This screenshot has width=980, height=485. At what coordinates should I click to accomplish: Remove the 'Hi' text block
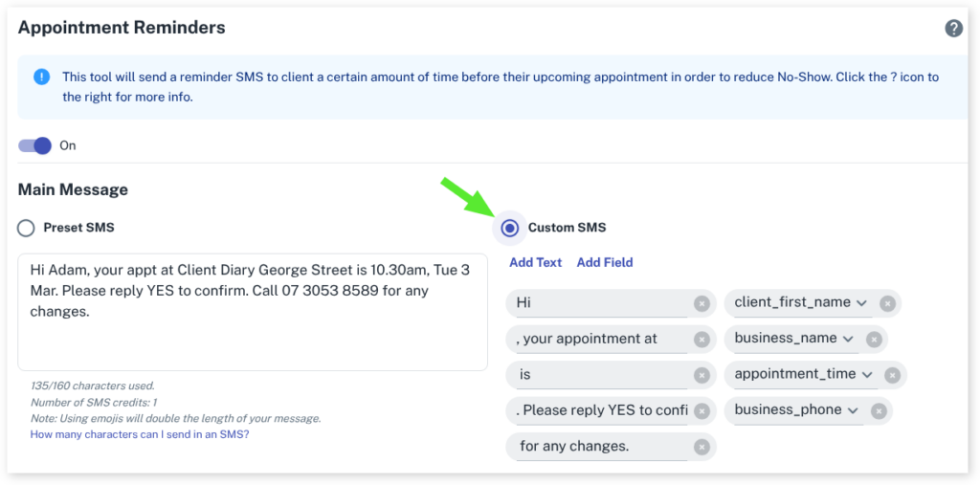702,303
